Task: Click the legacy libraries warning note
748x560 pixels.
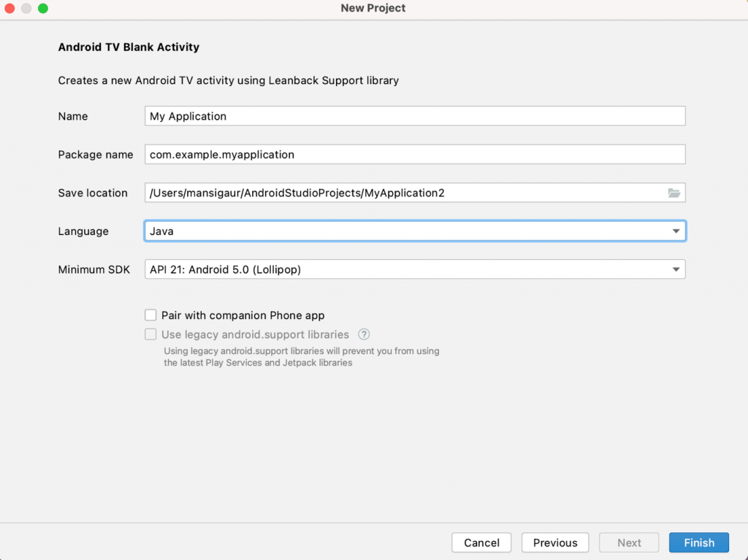Action: tap(302, 357)
